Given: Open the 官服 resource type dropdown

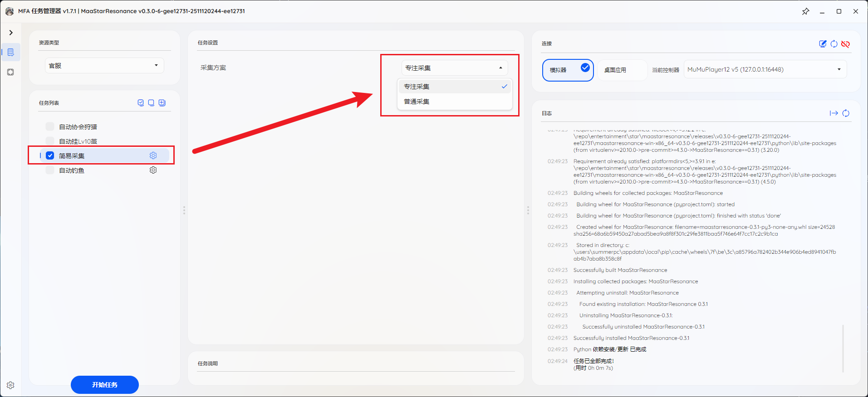Looking at the screenshot, I should tap(104, 66).
